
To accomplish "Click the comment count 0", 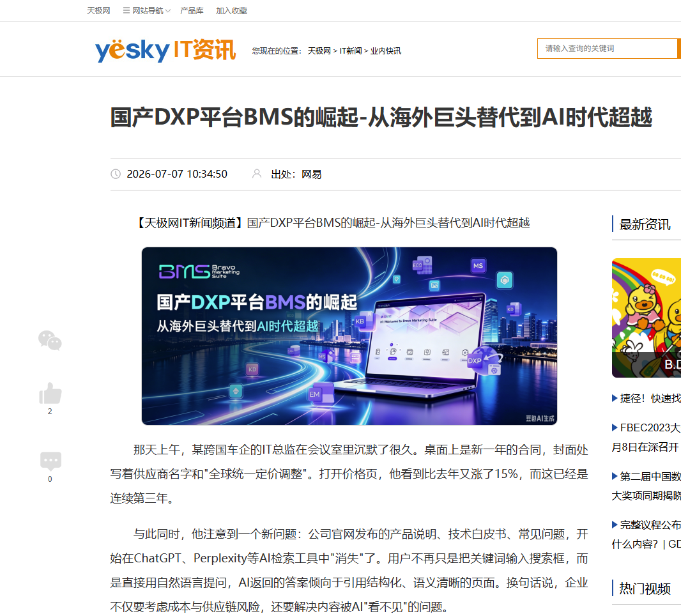I will (50, 479).
